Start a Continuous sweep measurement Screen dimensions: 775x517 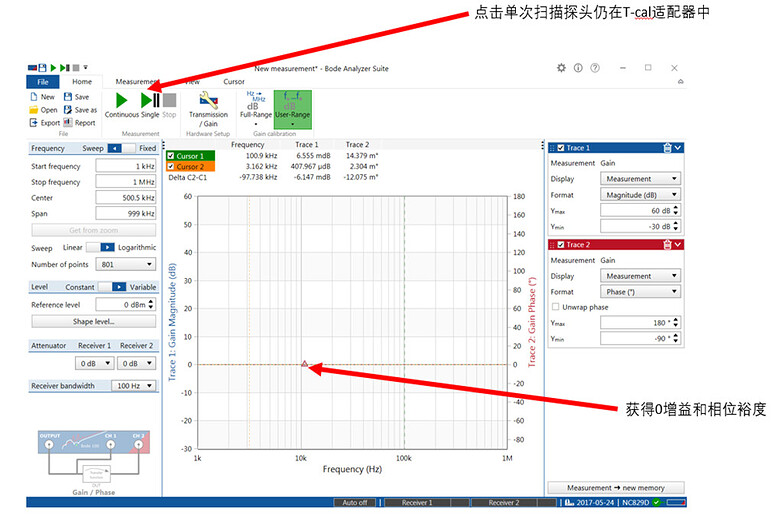(x=121, y=102)
